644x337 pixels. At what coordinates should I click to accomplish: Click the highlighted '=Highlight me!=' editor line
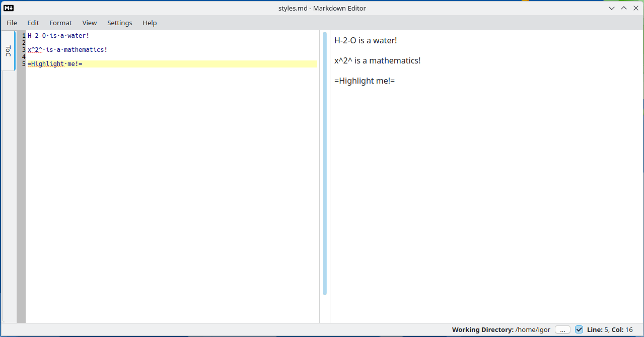pyautogui.click(x=55, y=64)
